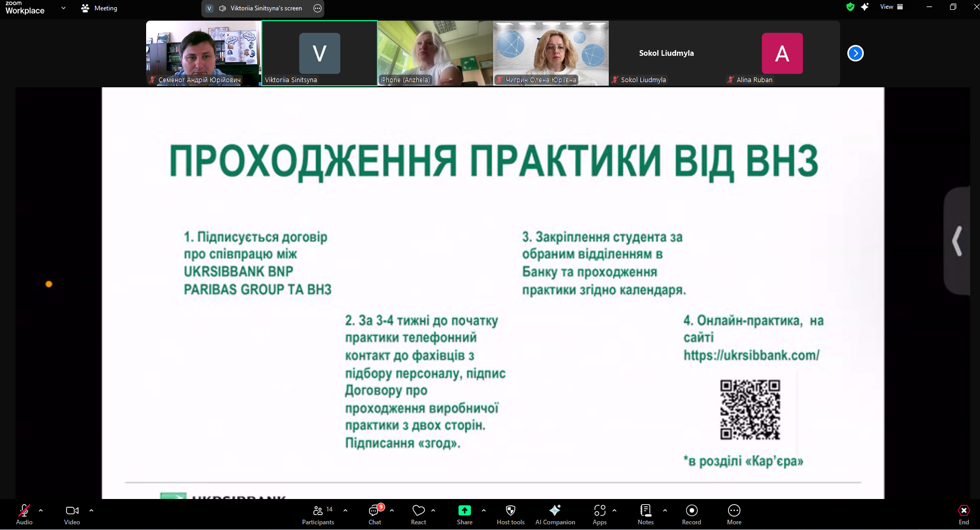This screenshot has width=980, height=530.
Task: Expand Notes options arrow
Action: [x=665, y=510]
